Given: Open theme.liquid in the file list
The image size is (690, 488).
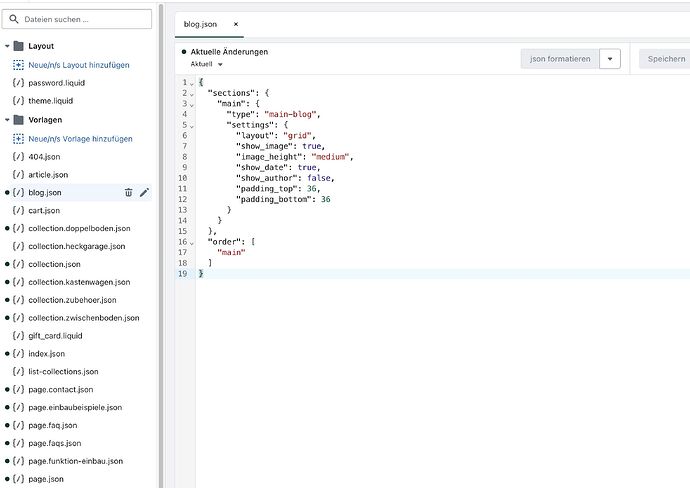Looking at the screenshot, I should [x=50, y=101].
